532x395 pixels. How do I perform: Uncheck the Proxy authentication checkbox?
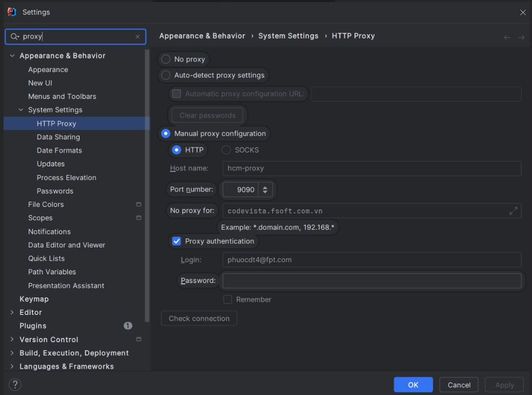pos(177,241)
